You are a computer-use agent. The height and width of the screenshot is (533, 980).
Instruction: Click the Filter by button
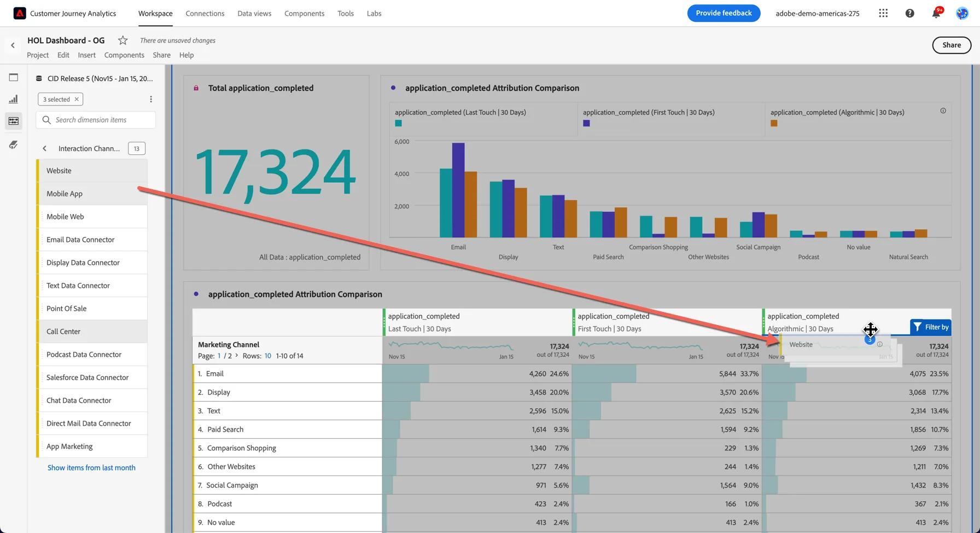(x=930, y=327)
